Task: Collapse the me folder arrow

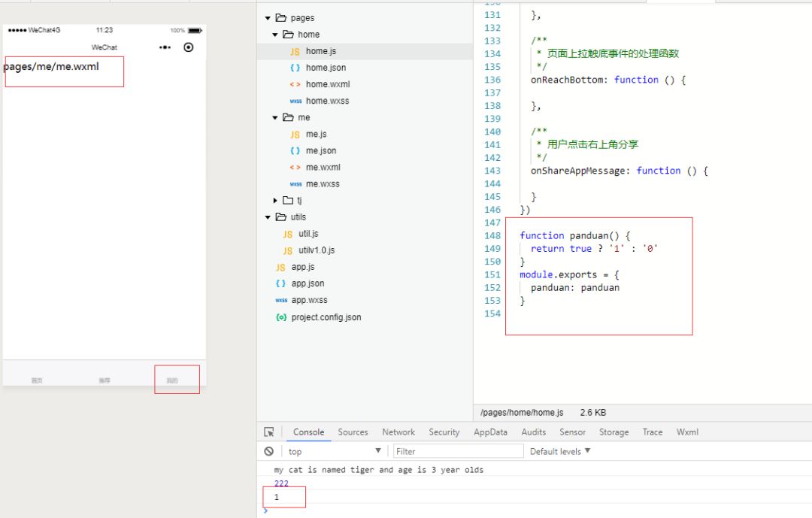Action: click(275, 118)
